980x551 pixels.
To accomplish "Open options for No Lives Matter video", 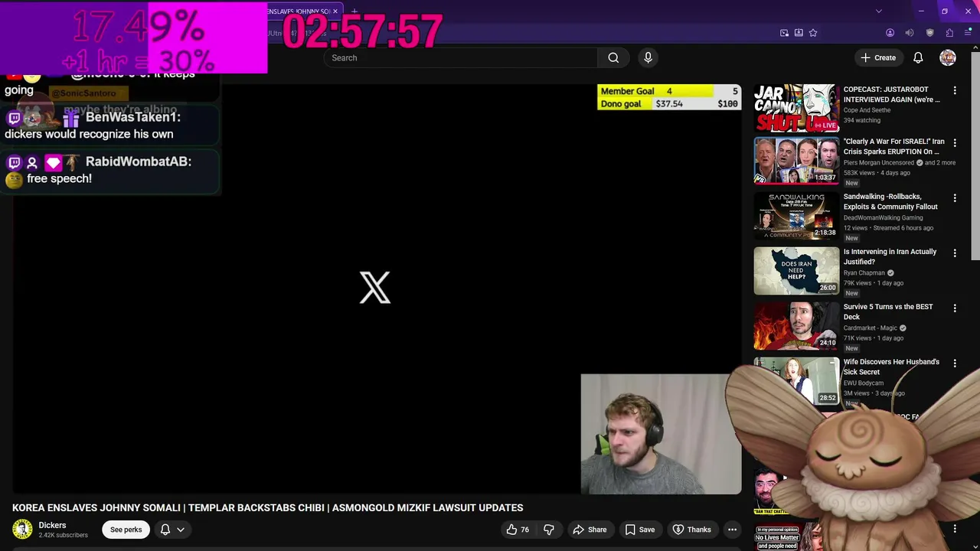I will [x=955, y=529].
